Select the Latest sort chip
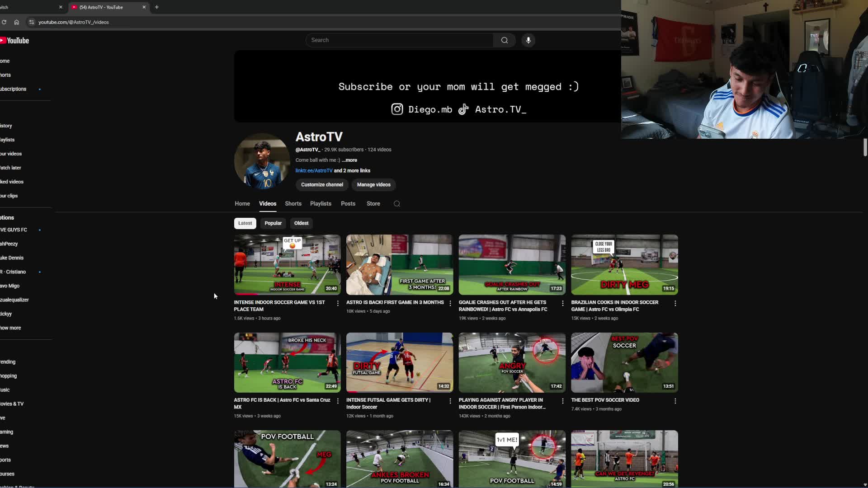Image resolution: width=868 pixels, height=488 pixels. coord(245,223)
